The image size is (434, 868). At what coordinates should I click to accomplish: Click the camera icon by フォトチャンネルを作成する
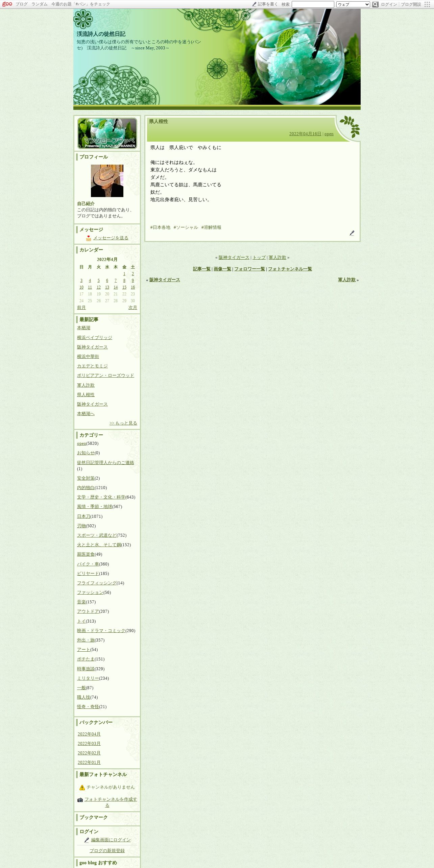point(80,800)
